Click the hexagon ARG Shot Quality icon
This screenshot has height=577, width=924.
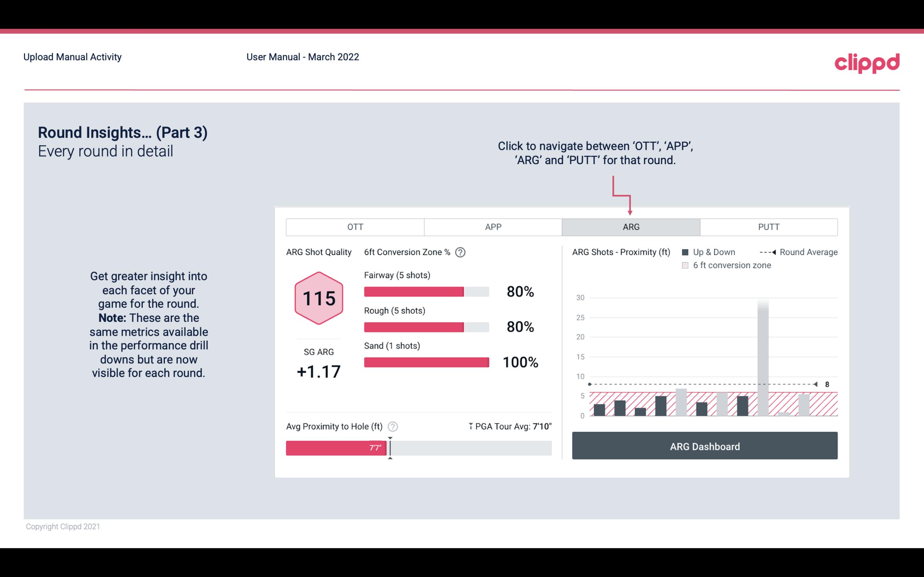click(318, 299)
